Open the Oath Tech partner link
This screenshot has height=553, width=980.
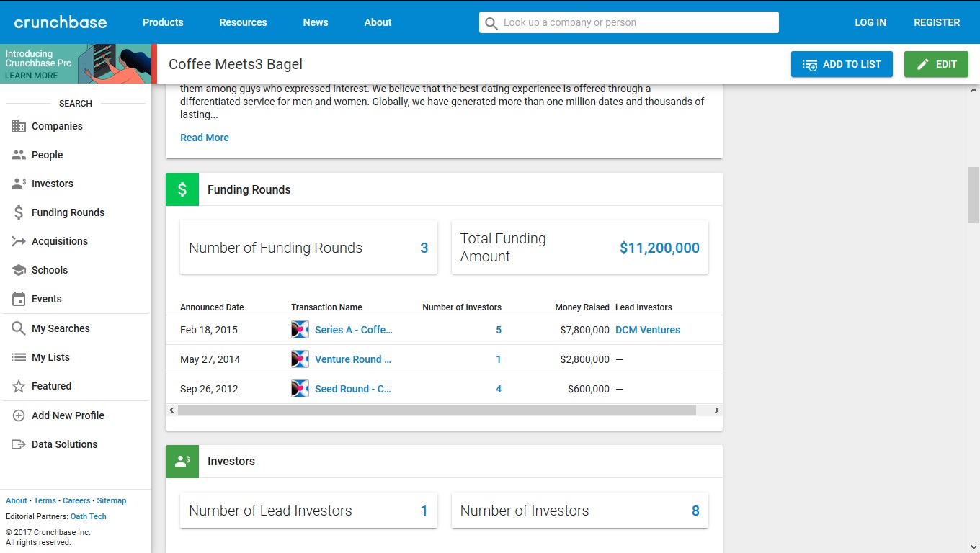[x=89, y=516]
